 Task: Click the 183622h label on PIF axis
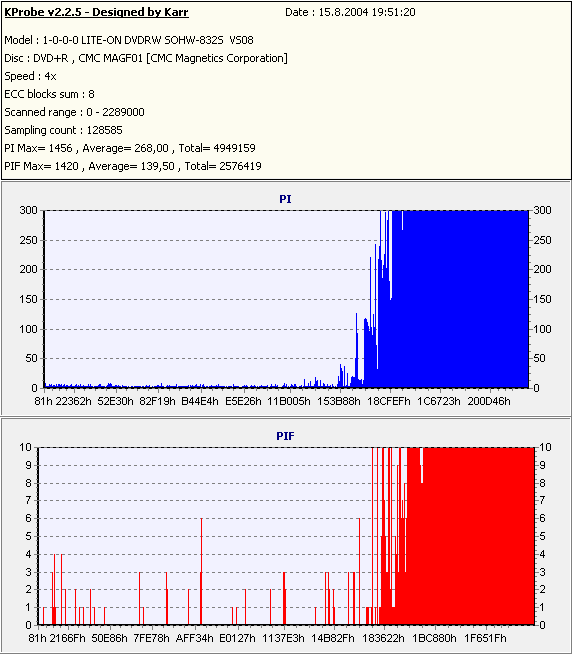click(x=383, y=638)
